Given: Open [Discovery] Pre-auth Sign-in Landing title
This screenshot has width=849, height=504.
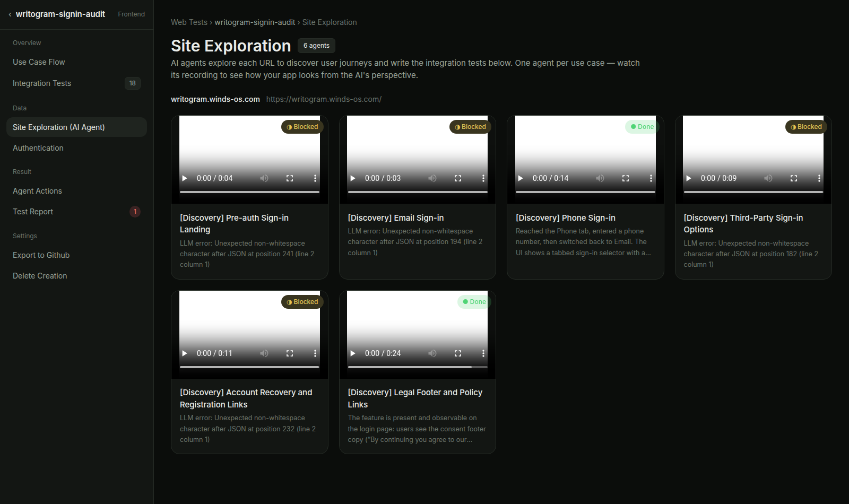Looking at the screenshot, I should click(234, 224).
